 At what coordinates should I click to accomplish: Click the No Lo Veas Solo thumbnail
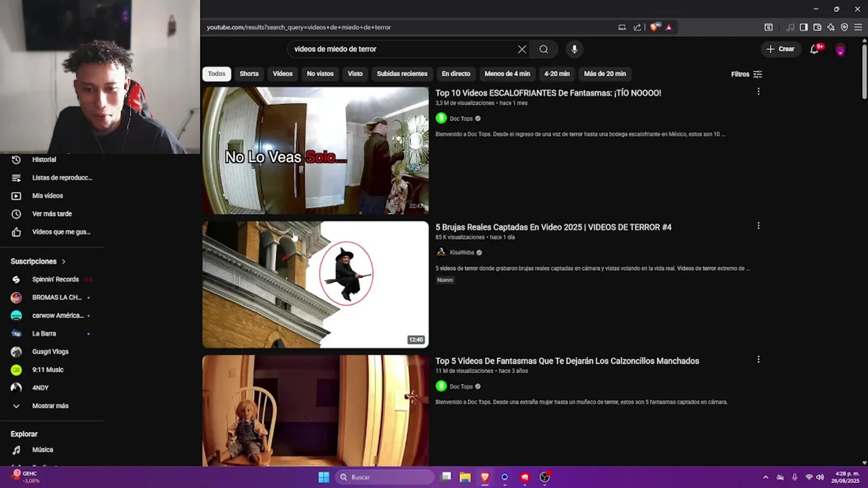pos(315,150)
